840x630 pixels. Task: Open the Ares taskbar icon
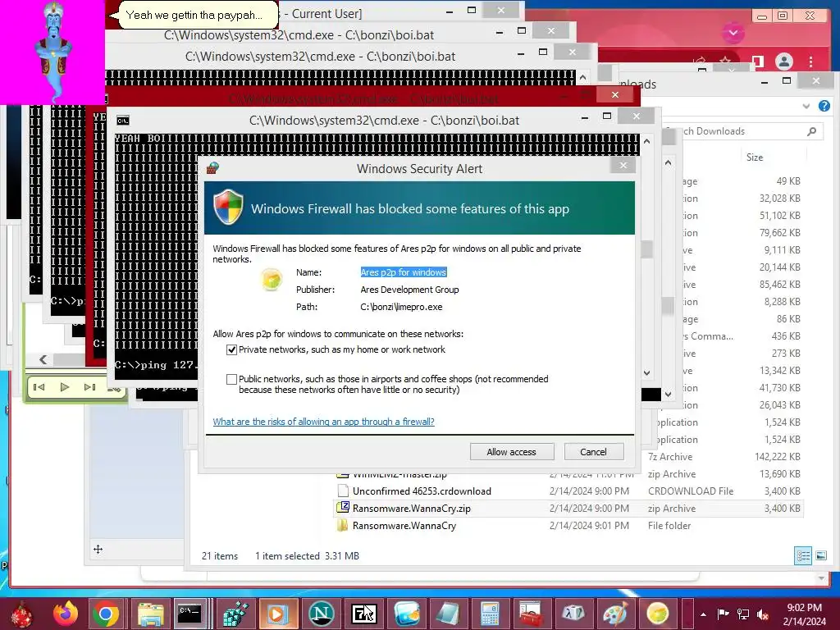pyautogui.click(x=658, y=614)
